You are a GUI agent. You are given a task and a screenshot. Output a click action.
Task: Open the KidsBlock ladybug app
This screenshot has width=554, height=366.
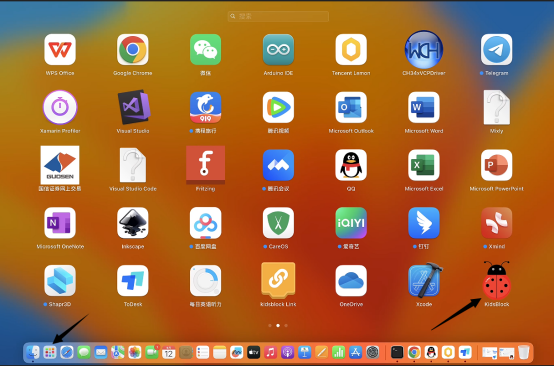click(496, 281)
